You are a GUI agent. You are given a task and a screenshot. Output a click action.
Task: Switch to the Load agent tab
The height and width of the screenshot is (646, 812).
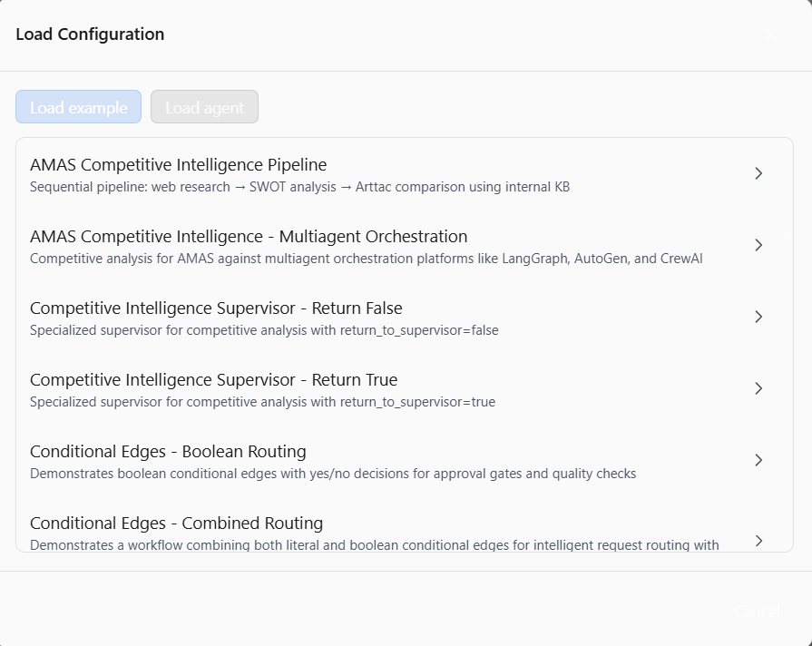point(204,106)
